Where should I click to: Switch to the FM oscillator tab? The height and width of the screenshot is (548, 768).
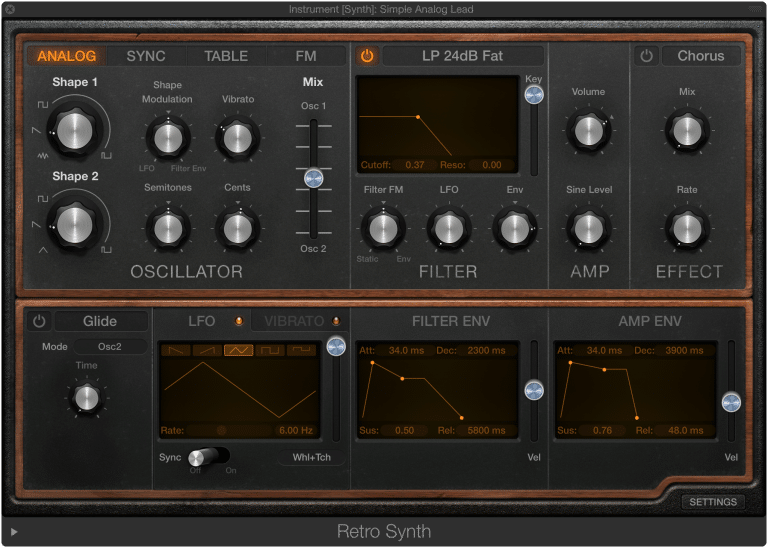pyautogui.click(x=306, y=56)
